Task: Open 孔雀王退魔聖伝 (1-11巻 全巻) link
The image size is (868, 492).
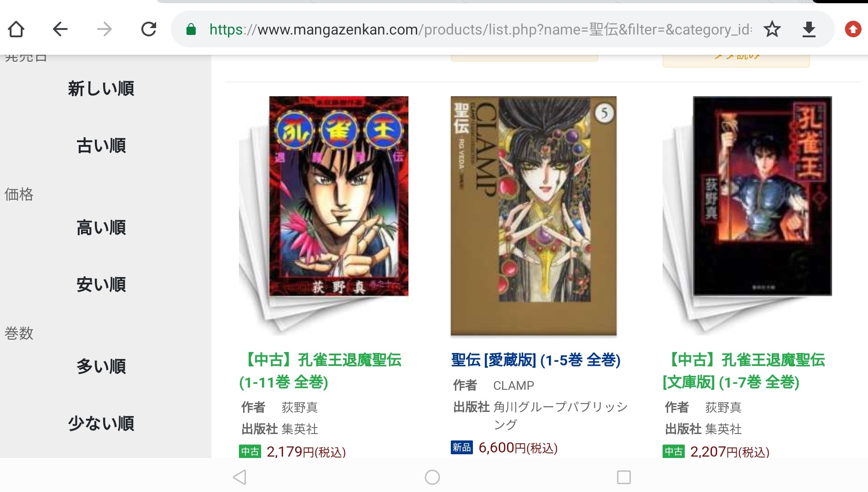Action: click(x=320, y=371)
